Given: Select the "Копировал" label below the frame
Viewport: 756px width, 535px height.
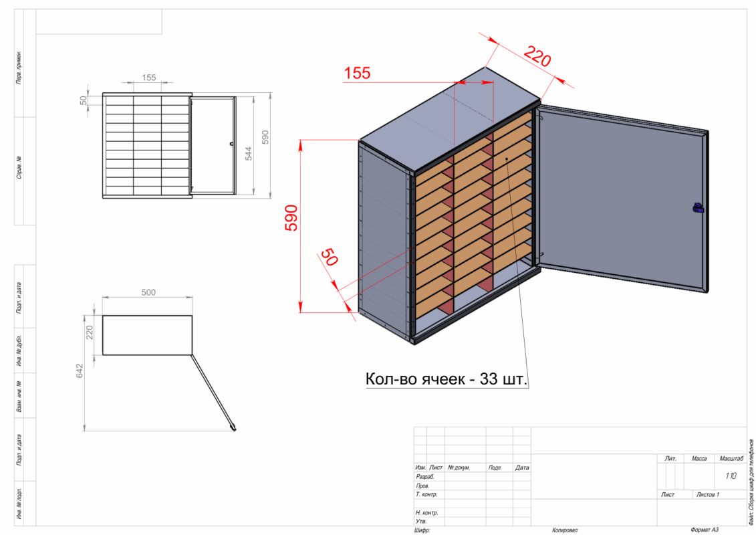Looking at the screenshot, I should pyautogui.click(x=564, y=530).
